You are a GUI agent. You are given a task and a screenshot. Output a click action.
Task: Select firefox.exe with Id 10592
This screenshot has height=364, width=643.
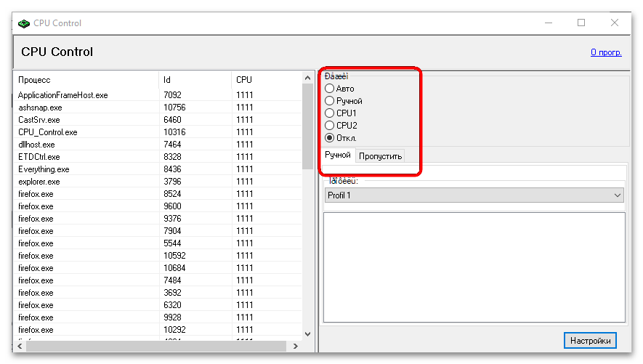pos(158,255)
